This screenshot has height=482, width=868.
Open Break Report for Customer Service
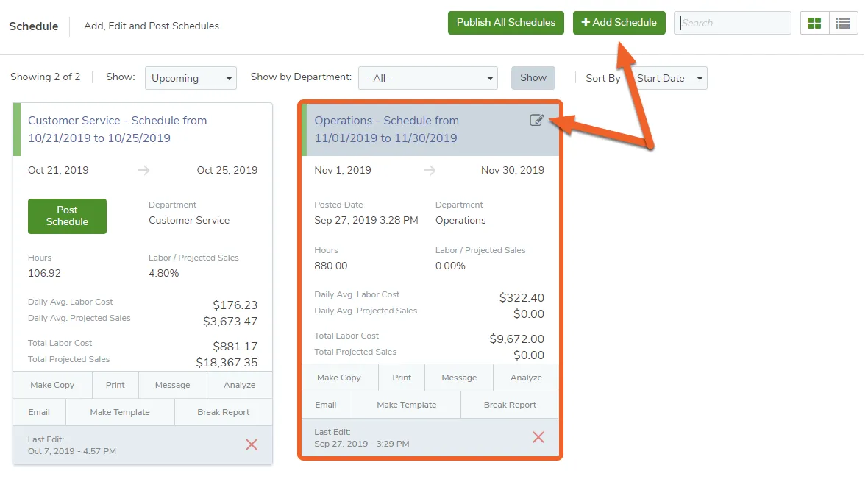point(224,412)
